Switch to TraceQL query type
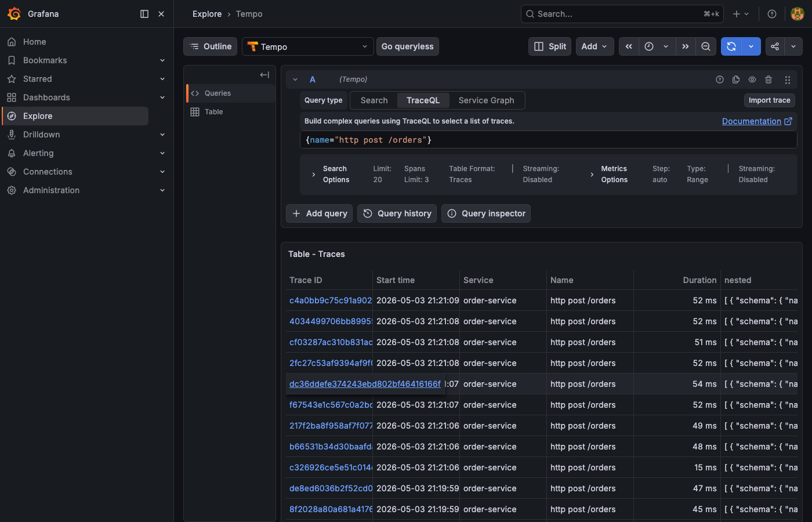The width and height of the screenshot is (812, 522). 423,100
